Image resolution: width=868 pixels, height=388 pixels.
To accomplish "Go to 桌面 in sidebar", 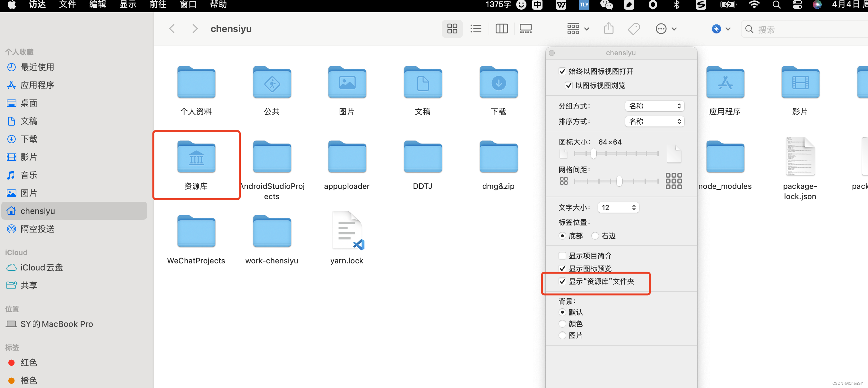I will click(74, 103).
